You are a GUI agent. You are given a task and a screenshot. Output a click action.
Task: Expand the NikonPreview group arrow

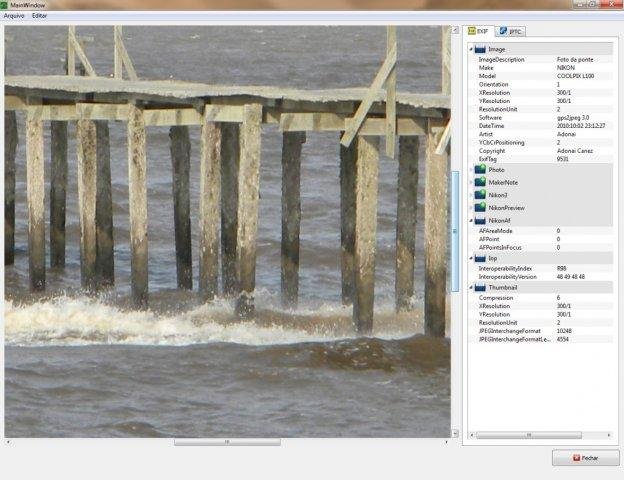tap(471, 208)
